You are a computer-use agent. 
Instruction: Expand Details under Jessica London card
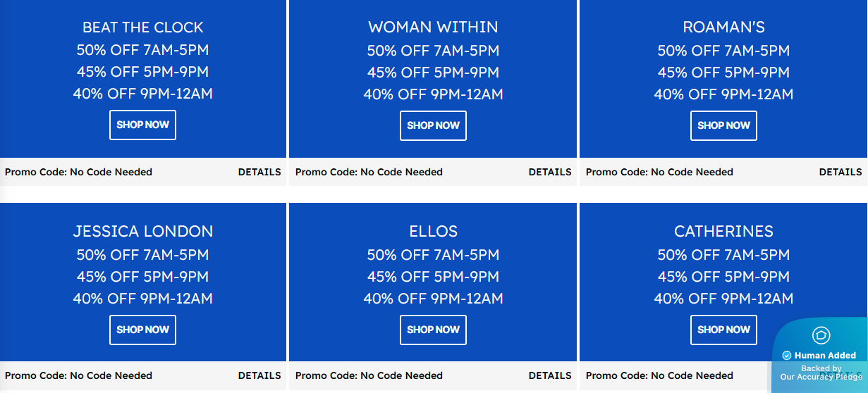click(x=259, y=375)
